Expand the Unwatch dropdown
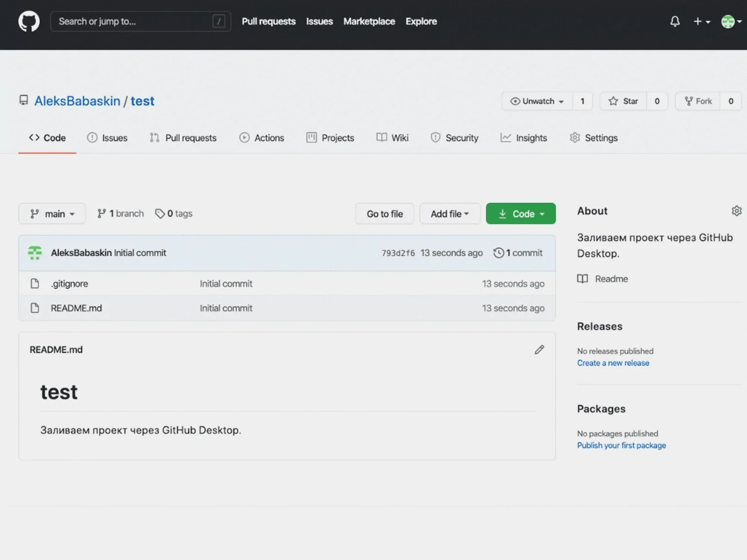 (537, 101)
